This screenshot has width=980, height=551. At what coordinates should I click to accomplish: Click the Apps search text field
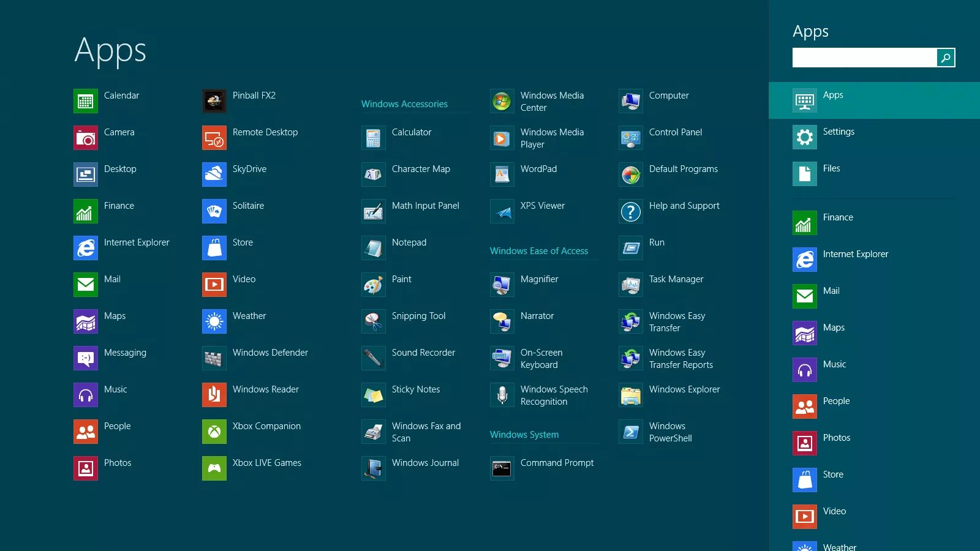(x=864, y=58)
